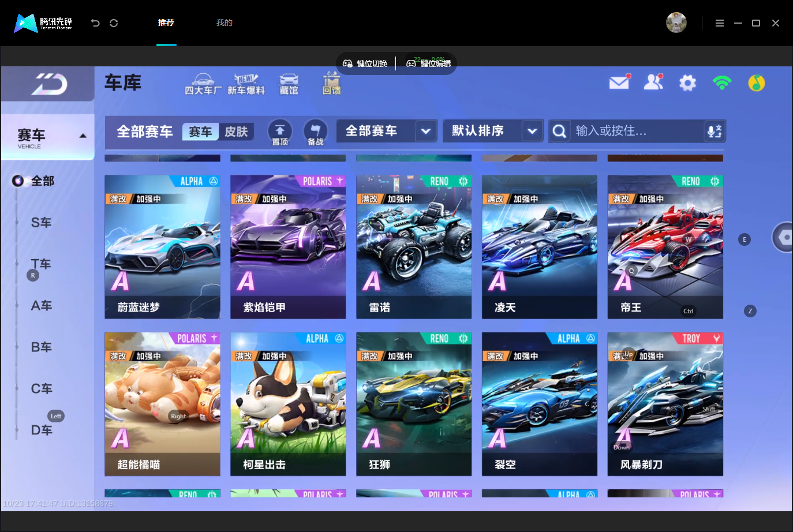Select the 柯星出击 corgi car card
Image resolution: width=793 pixels, height=532 pixels.
[x=288, y=404]
